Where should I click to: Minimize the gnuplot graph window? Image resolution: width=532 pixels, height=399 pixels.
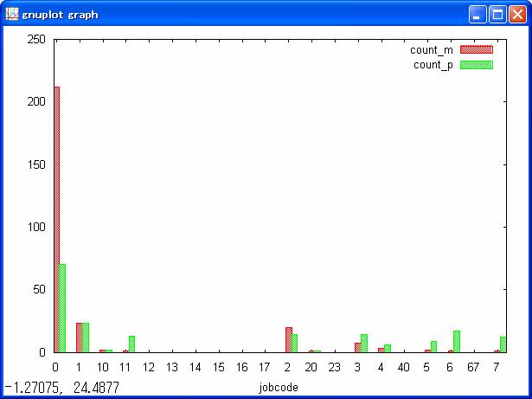tap(478, 15)
